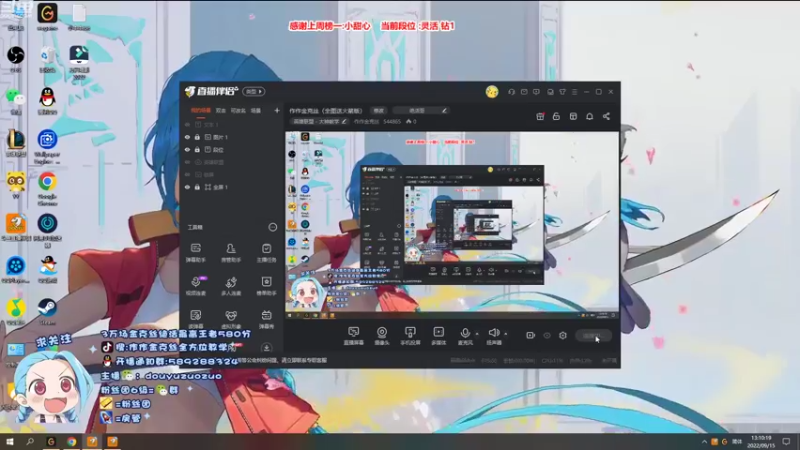This screenshot has width=800, height=450.
Task: Click the unlock padlock icon in top toolbar
Action: tap(556, 116)
